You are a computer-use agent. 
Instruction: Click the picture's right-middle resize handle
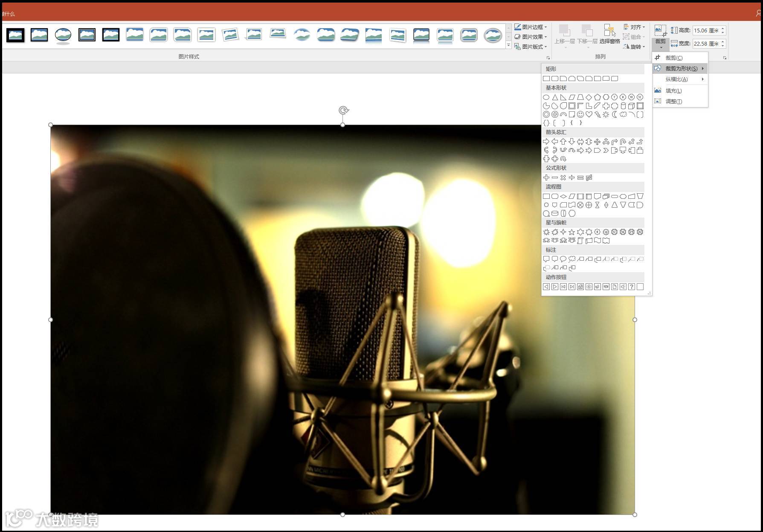pos(635,320)
